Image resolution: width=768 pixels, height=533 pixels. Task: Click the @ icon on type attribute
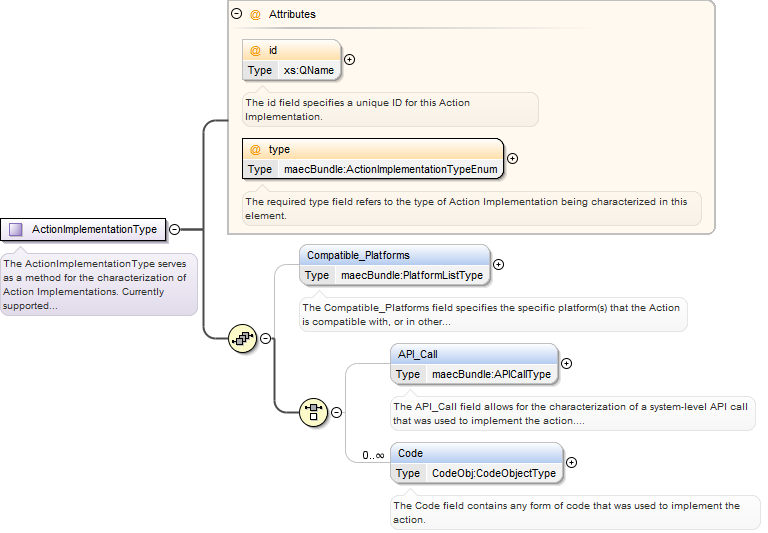tap(255, 149)
